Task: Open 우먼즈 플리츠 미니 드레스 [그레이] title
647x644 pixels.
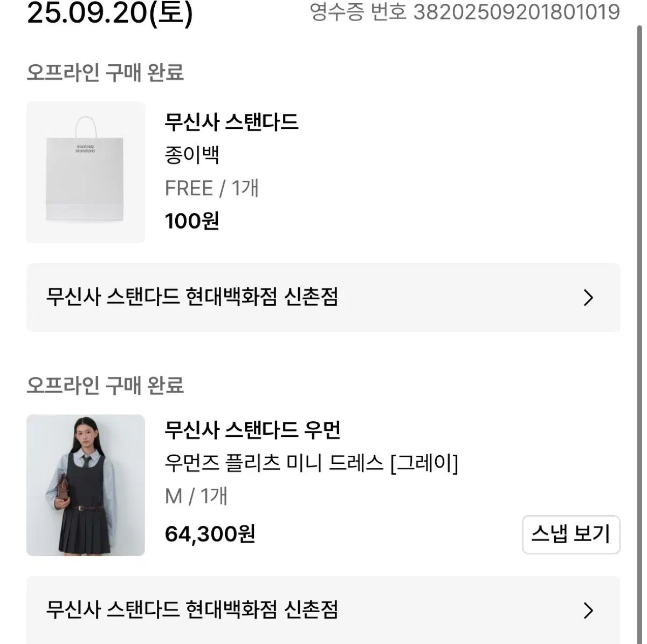Action: pyautogui.click(x=311, y=463)
